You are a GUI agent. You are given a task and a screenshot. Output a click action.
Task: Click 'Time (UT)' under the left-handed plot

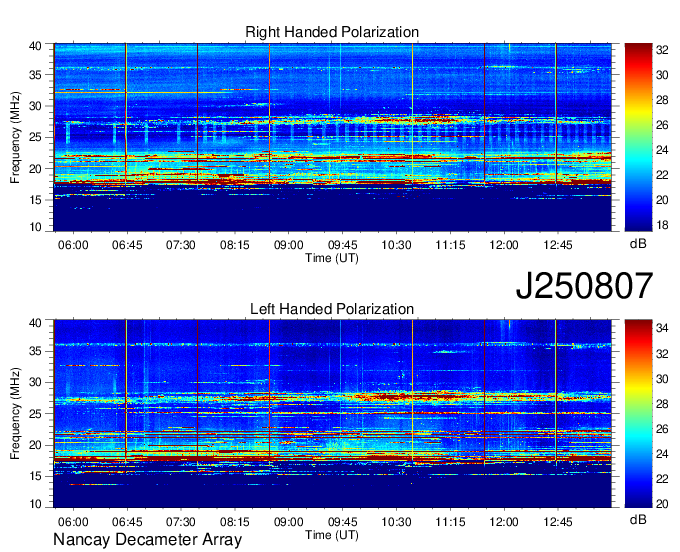click(x=332, y=535)
